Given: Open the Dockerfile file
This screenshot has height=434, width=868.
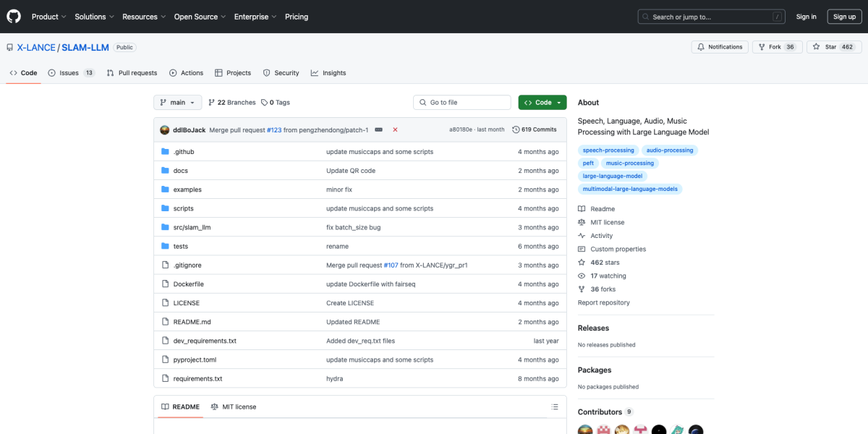Looking at the screenshot, I should tap(188, 284).
